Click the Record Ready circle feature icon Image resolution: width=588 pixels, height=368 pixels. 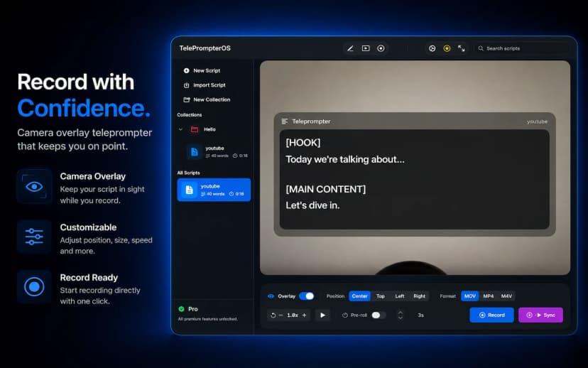(x=34, y=287)
